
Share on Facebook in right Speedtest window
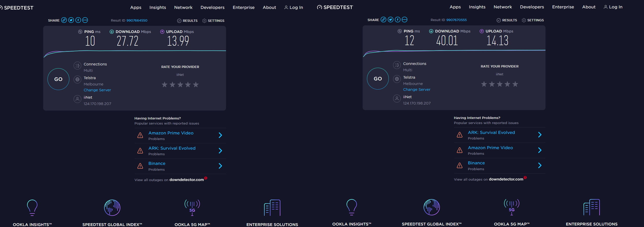pyautogui.click(x=398, y=20)
